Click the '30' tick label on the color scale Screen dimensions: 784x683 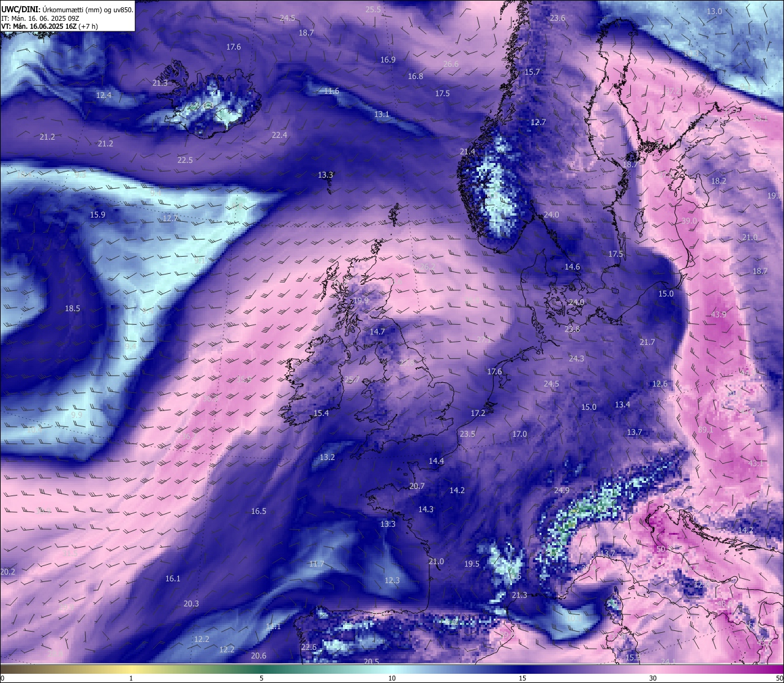[x=653, y=678]
